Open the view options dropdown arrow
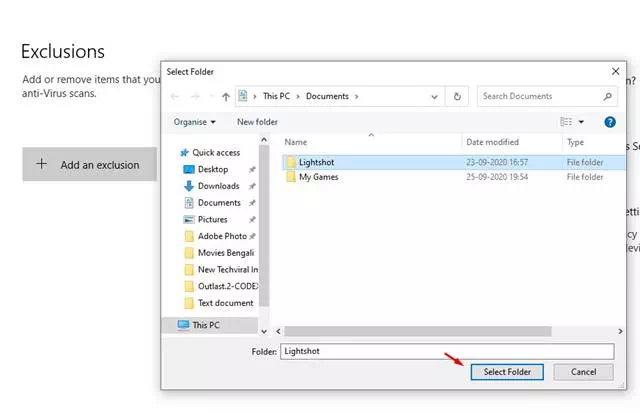Screen dimensions: 640x413 coord(580,122)
